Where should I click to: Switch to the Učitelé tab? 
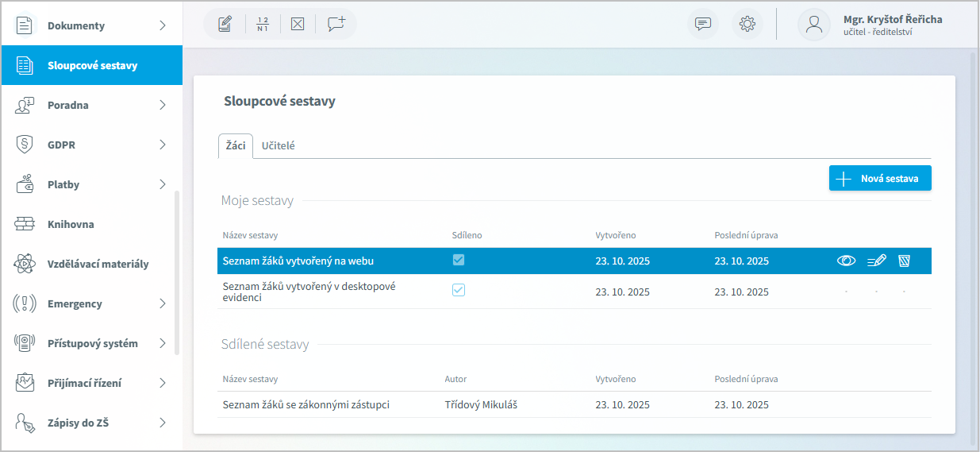click(279, 146)
